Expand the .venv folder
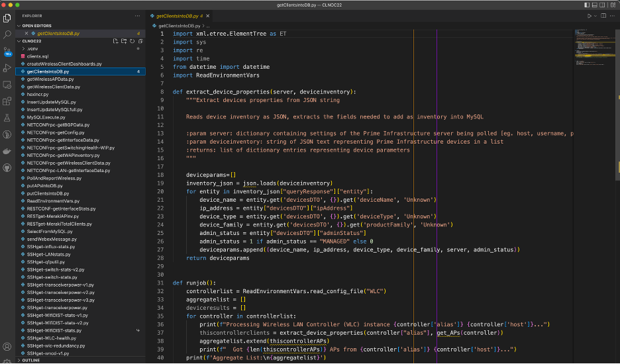Viewport: 620px width, 364px height. (x=32, y=48)
